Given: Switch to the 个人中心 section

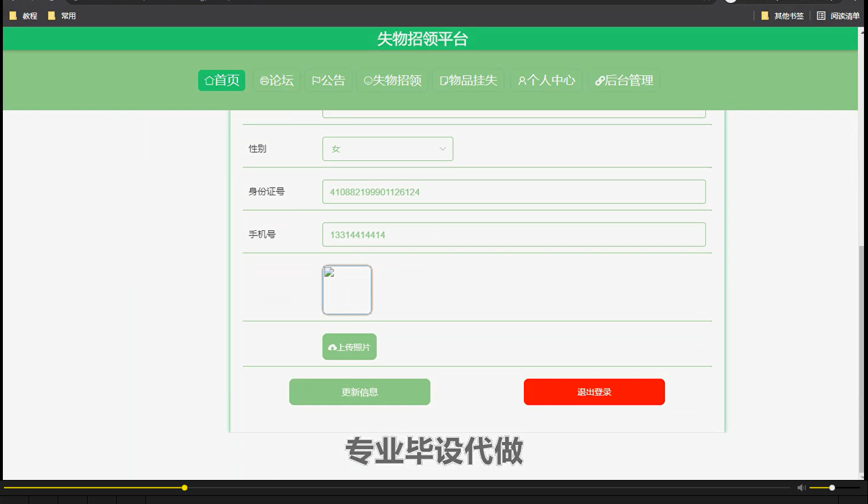Looking at the screenshot, I should (546, 81).
